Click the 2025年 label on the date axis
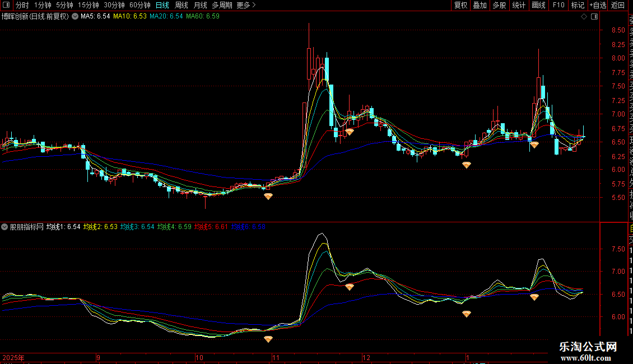Image resolution: width=633 pixels, height=364 pixels. (x=13, y=357)
